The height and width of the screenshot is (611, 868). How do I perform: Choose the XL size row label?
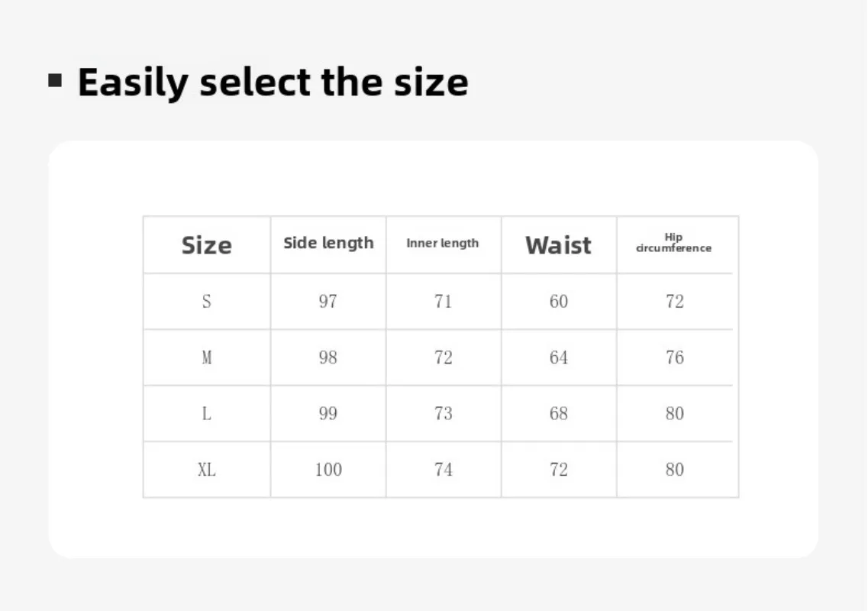(206, 470)
